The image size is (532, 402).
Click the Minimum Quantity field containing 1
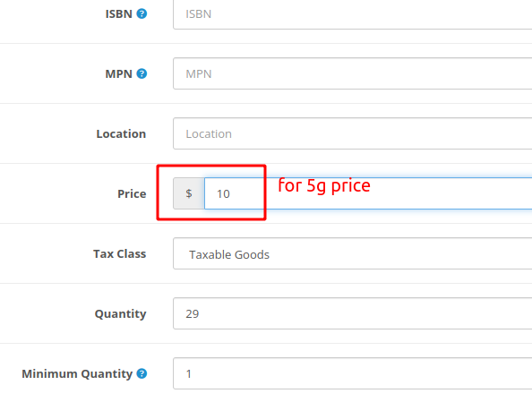[353, 373]
